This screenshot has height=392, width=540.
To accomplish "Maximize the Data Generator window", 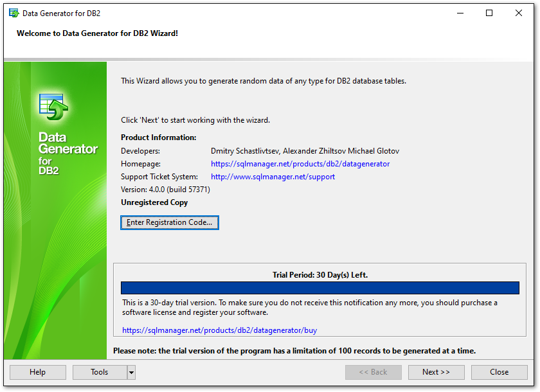I will (489, 13).
